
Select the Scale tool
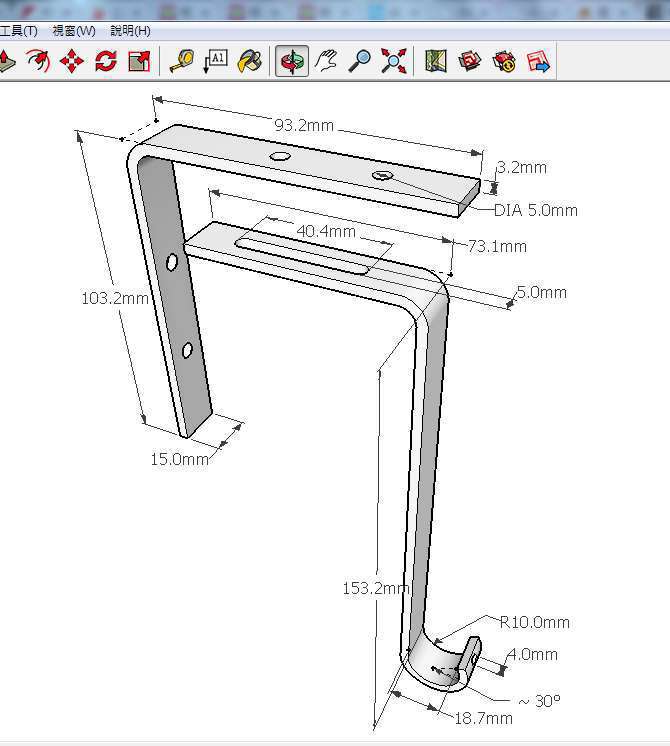(x=139, y=61)
